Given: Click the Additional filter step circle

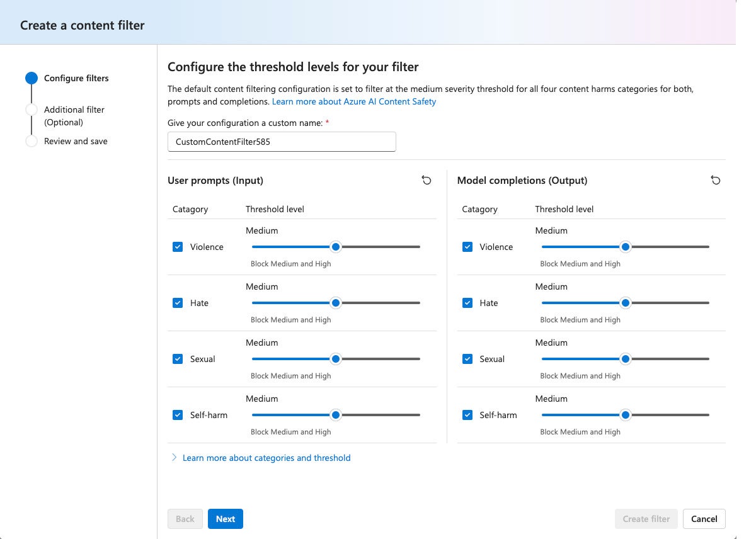Looking at the screenshot, I should (x=31, y=110).
